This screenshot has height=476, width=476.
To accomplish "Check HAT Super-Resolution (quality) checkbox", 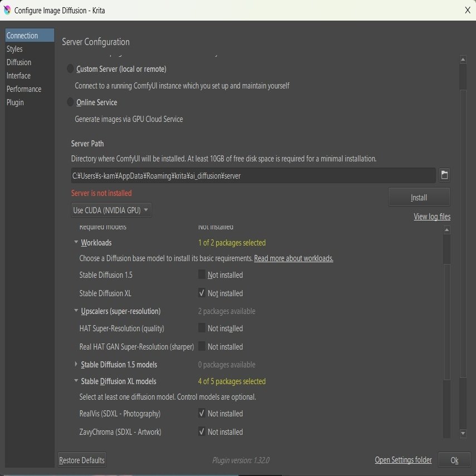I will click(x=202, y=328).
